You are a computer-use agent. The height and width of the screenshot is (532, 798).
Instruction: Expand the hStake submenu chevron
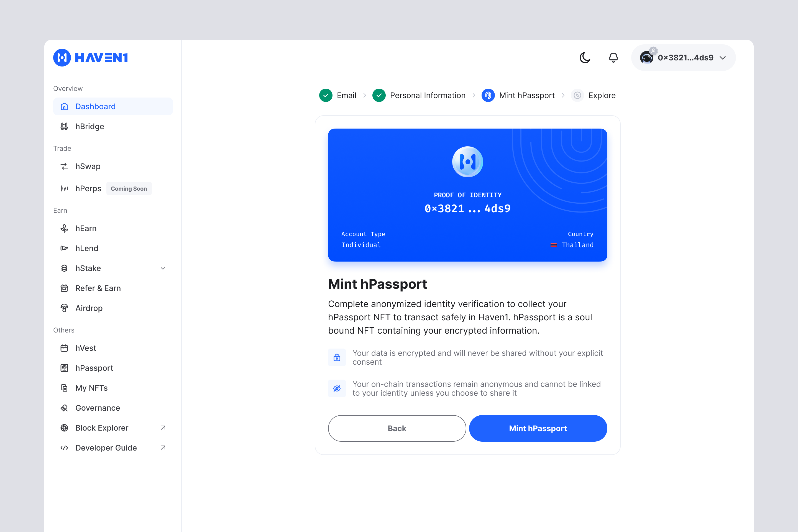click(x=163, y=268)
